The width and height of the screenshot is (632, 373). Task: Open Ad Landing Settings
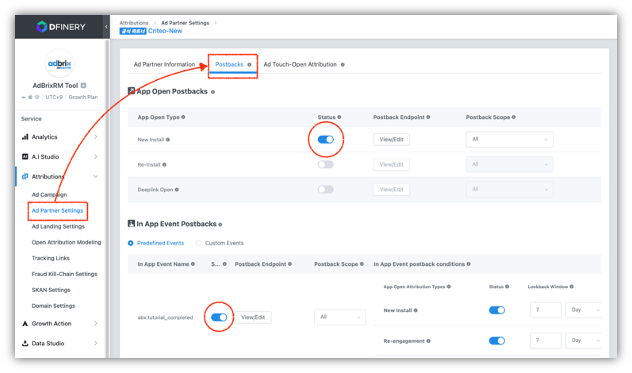click(x=58, y=227)
